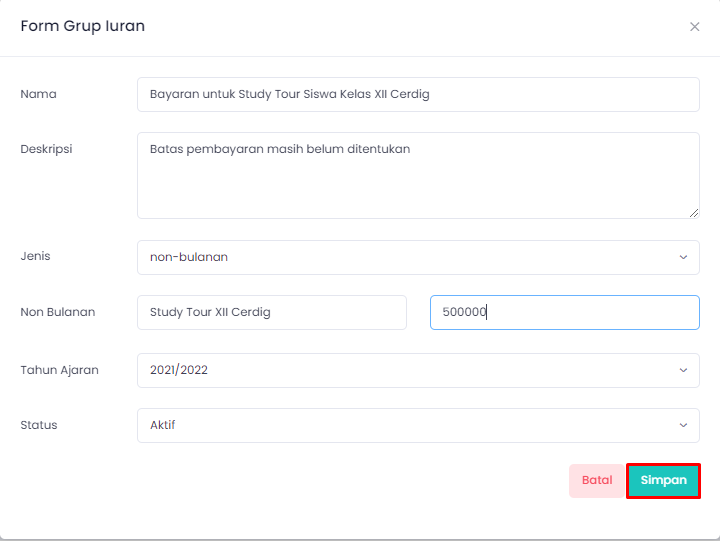Click the Deskripsi label
The image size is (720, 541).
pyautogui.click(x=46, y=149)
